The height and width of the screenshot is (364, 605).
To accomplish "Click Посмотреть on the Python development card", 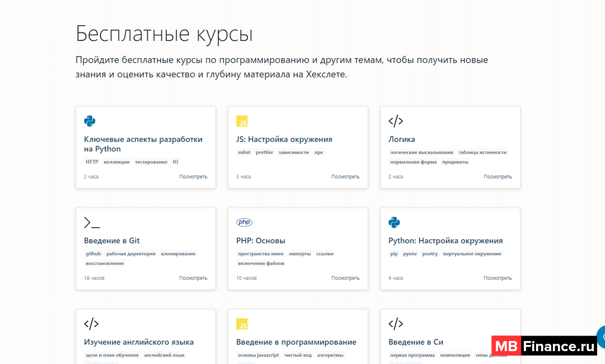I will pos(193,176).
